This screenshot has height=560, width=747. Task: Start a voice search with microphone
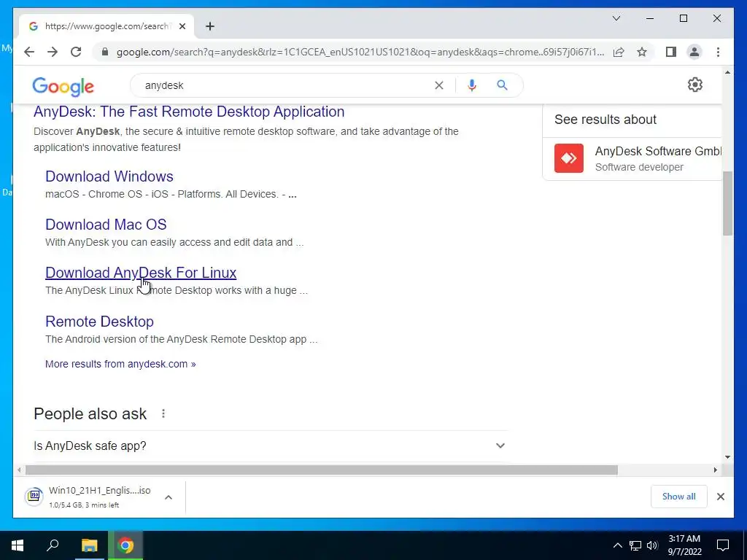(x=472, y=85)
